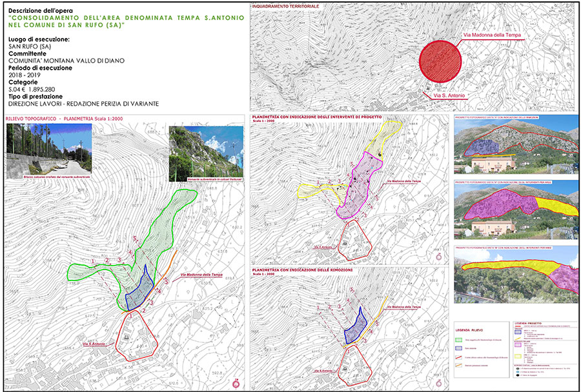Click 'PLANIMETRIA CON INDICAZIONE DEGLI INTERVENTI DI PROGETTO' heading

[316, 117]
